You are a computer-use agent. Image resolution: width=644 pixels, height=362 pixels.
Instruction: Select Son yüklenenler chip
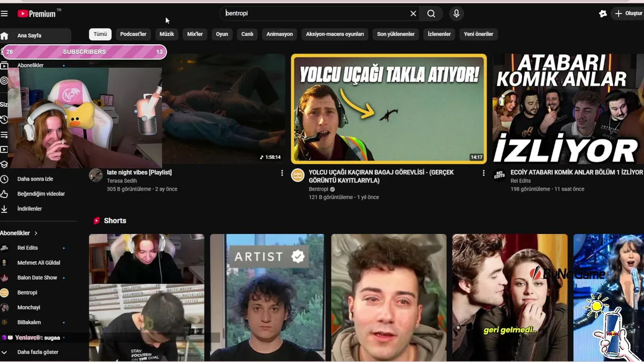pos(396,34)
